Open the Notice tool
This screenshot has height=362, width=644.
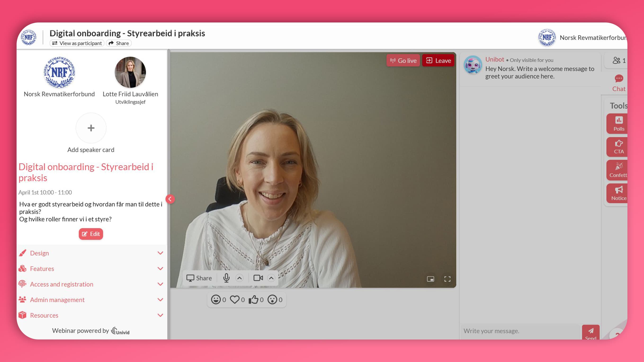[618, 193]
